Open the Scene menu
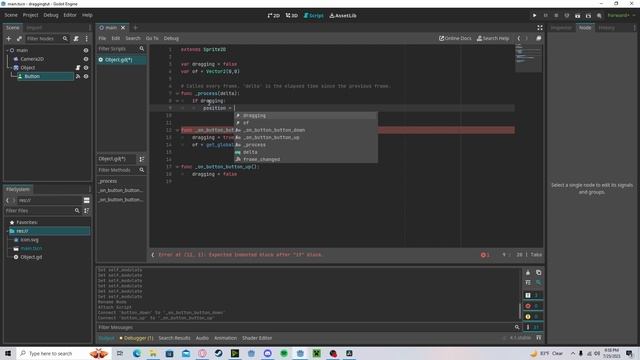This screenshot has width=640, height=360. [x=11, y=15]
